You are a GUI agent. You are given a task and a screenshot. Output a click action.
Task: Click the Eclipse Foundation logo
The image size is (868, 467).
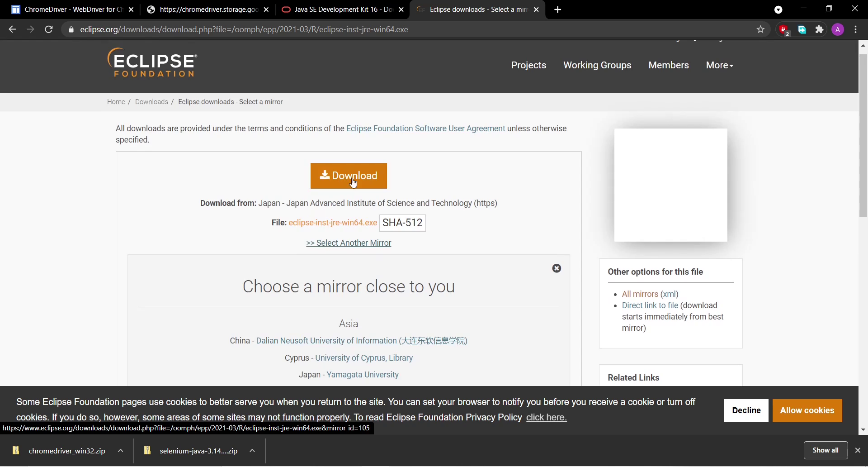coord(152,62)
